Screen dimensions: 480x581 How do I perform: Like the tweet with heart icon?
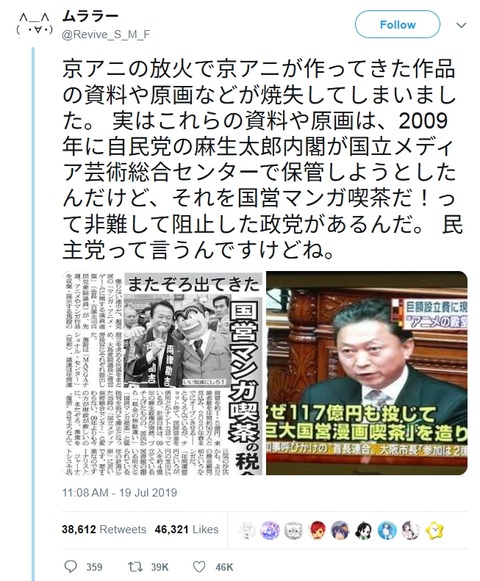pos(199,567)
